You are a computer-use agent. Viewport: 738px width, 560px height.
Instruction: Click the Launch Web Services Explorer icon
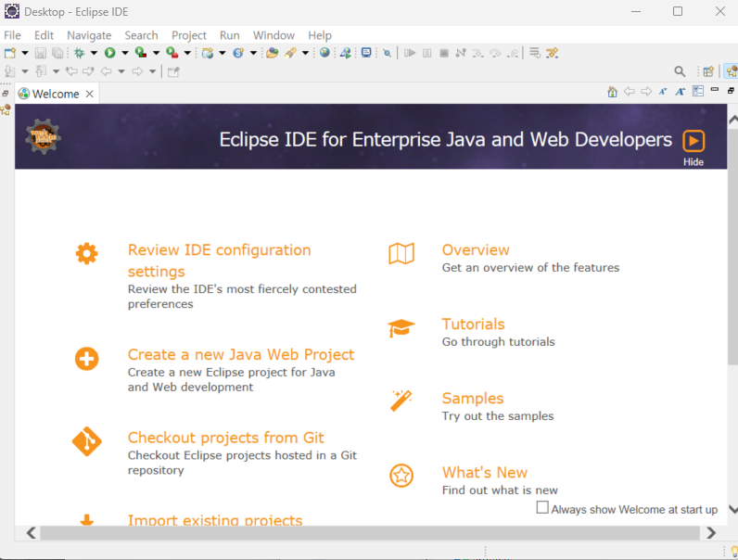click(346, 53)
